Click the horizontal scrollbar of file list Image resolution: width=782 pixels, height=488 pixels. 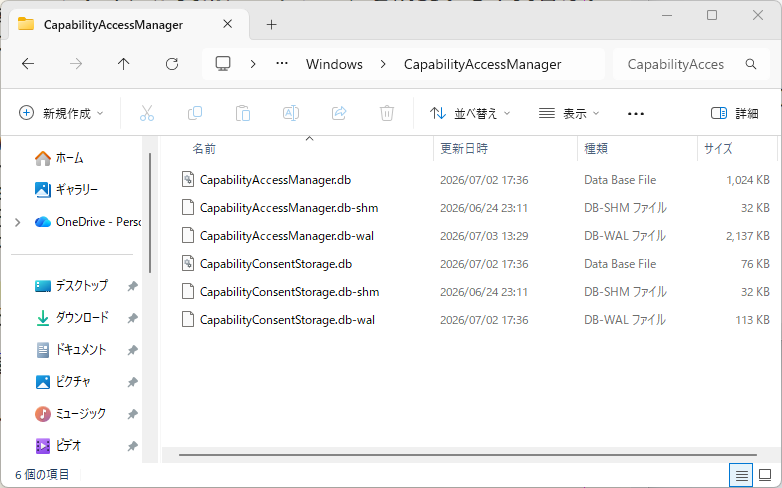coord(468,455)
